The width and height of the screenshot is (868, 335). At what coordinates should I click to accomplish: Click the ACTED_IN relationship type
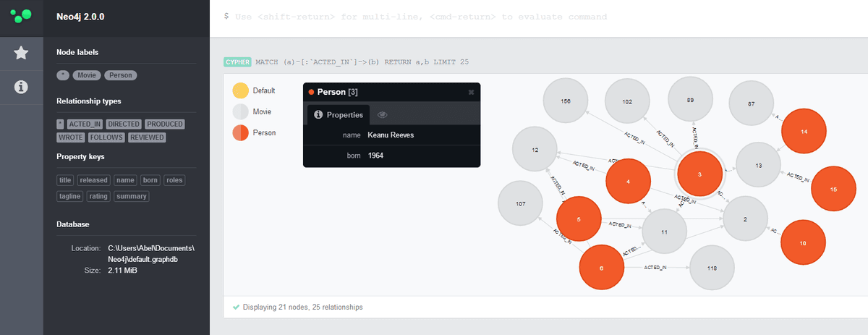(85, 124)
